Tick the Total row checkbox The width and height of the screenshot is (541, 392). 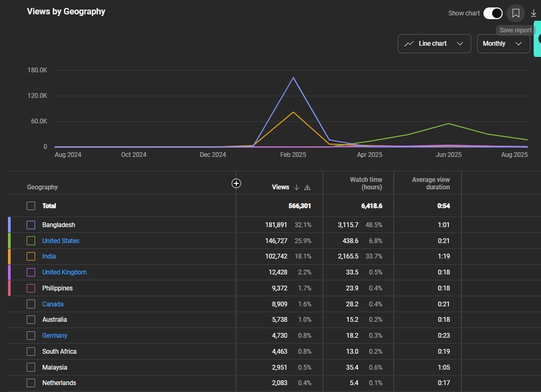pos(31,206)
